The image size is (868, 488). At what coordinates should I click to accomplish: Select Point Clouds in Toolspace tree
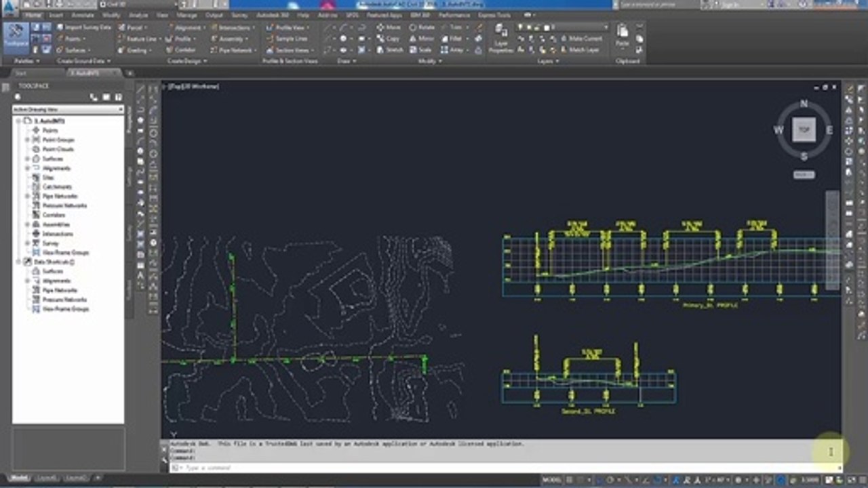click(x=58, y=149)
